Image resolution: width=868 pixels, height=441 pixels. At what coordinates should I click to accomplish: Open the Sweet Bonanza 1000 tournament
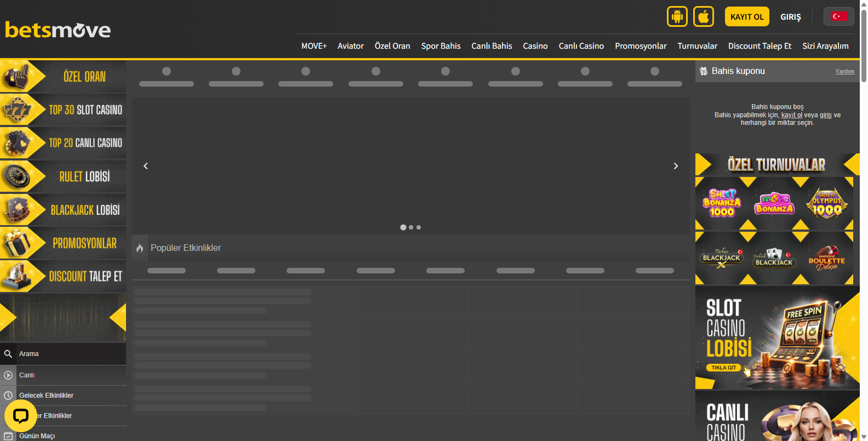tap(722, 203)
